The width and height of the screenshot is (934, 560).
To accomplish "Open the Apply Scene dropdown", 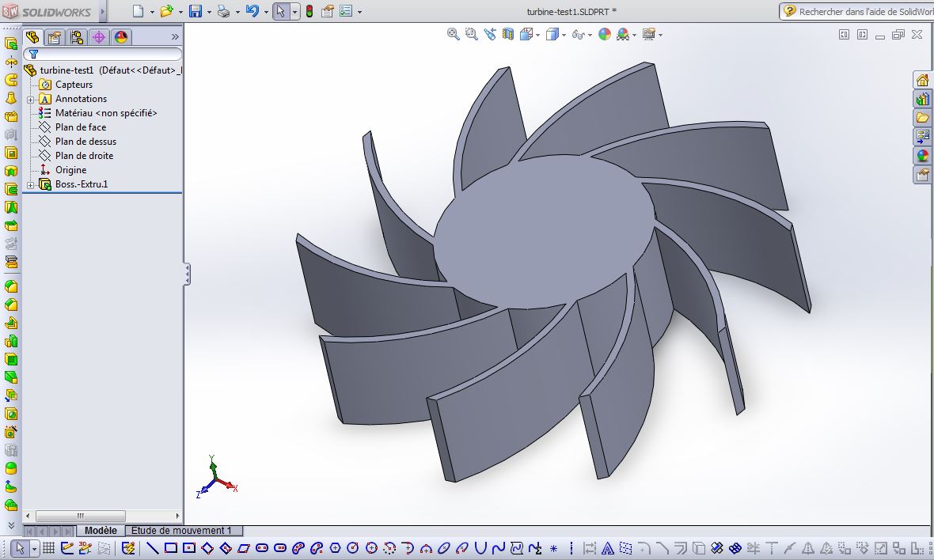I will tap(634, 35).
